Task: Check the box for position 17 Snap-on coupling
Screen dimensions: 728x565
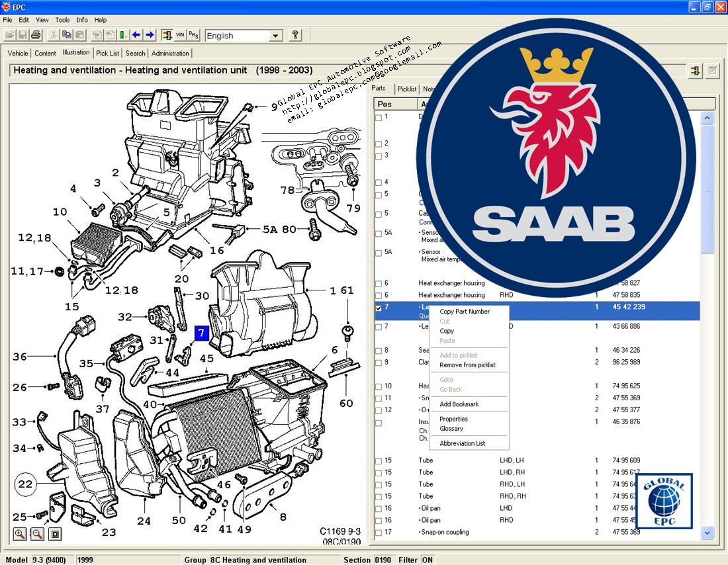Action: pos(379,533)
